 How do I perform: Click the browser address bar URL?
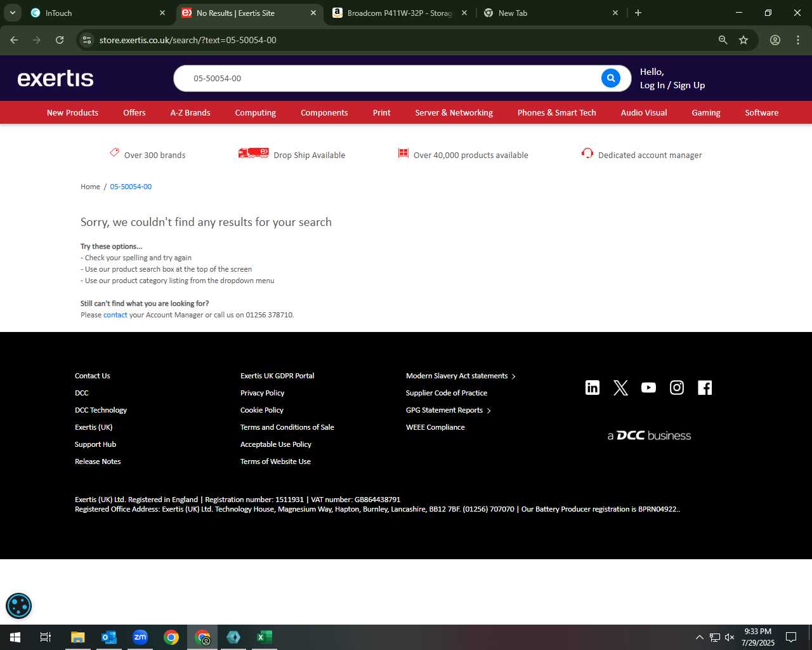188,40
